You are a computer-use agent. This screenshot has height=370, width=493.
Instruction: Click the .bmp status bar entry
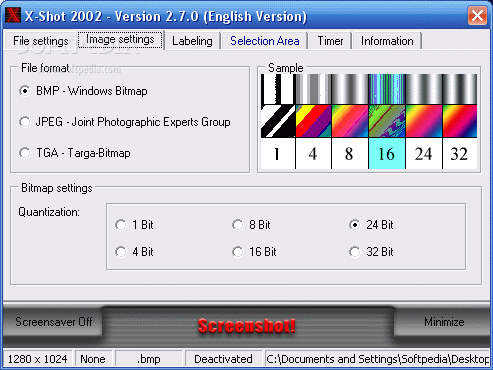(149, 359)
